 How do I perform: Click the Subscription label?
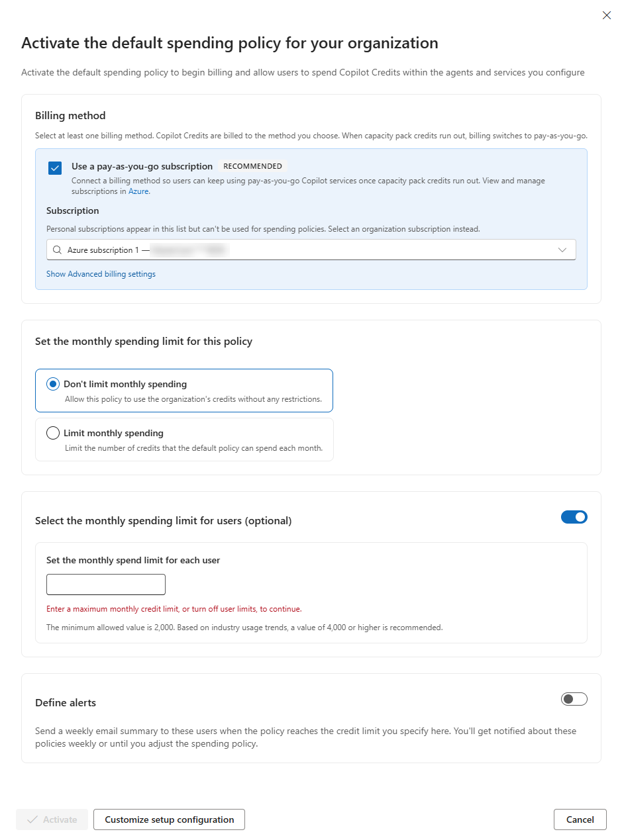(73, 210)
